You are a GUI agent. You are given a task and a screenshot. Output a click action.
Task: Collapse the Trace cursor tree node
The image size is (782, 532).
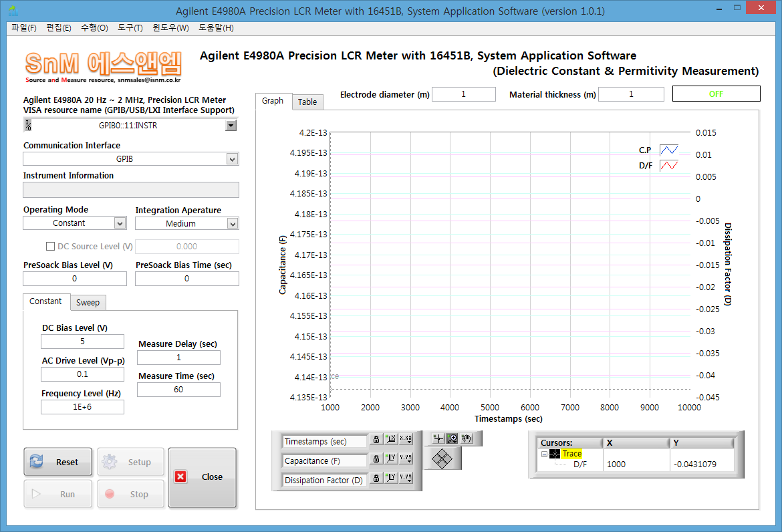tap(544, 454)
